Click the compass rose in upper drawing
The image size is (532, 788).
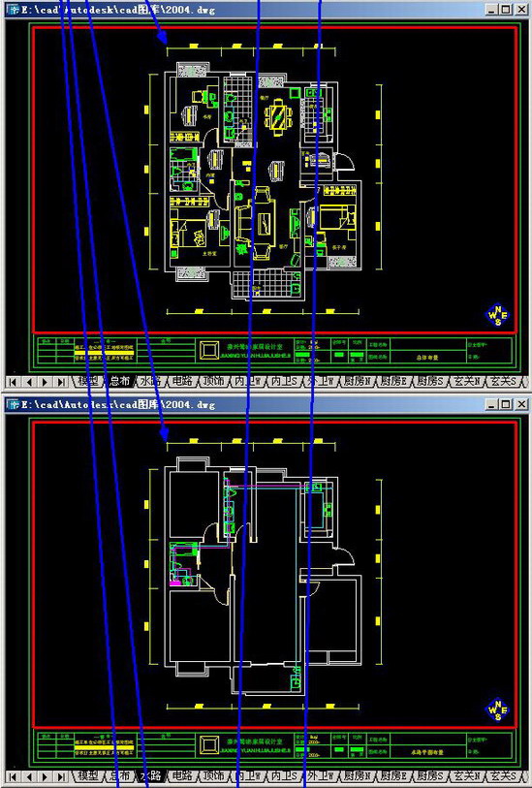(498, 315)
